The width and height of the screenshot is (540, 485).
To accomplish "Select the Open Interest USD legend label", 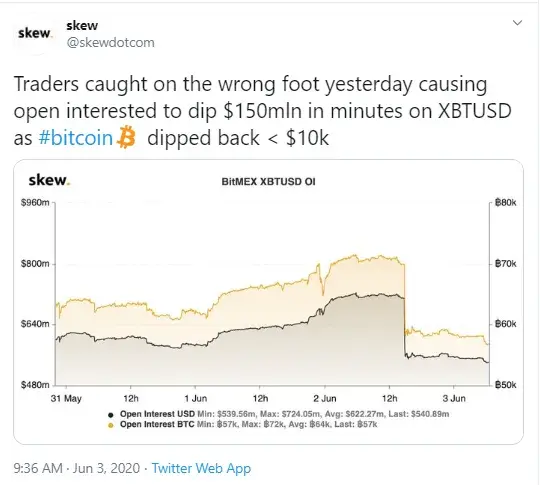I will 157,414.
